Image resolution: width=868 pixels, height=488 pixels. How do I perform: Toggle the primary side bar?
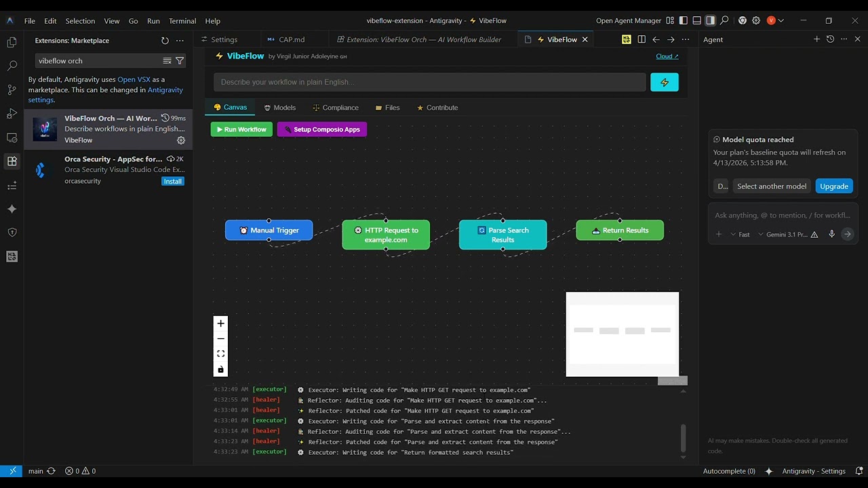coord(684,20)
